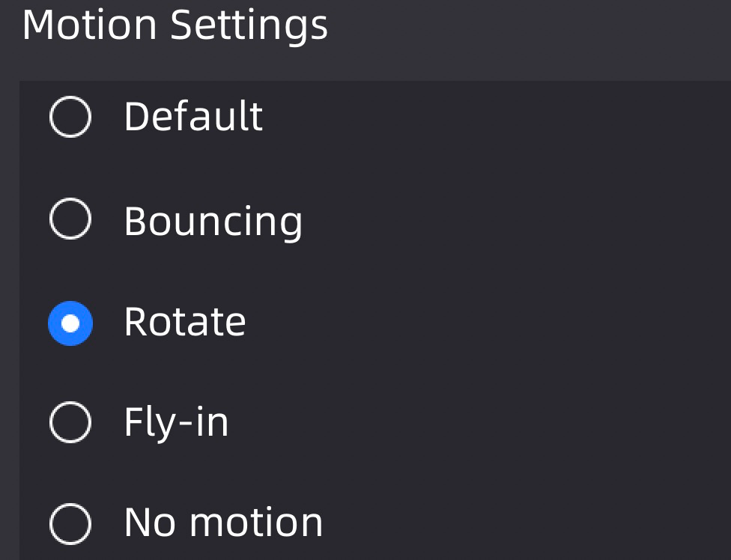Switch motion setting to Bouncing
The image size is (731, 560).
(x=70, y=219)
